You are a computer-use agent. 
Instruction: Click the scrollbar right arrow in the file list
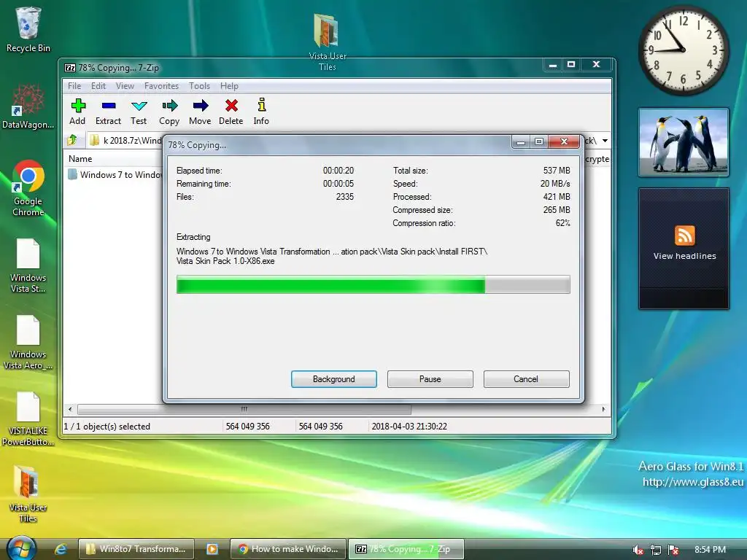click(603, 409)
